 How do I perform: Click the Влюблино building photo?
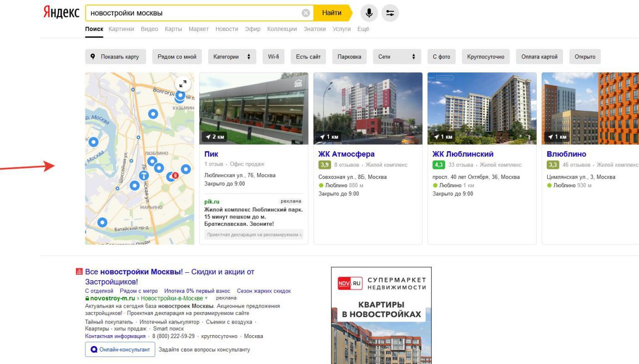(x=591, y=109)
